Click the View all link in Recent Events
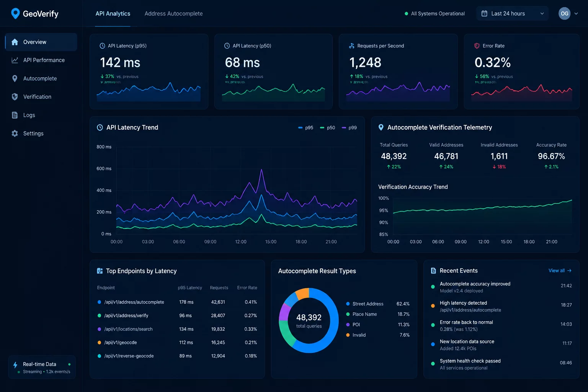The height and width of the screenshot is (392, 588). tap(560, 271)
